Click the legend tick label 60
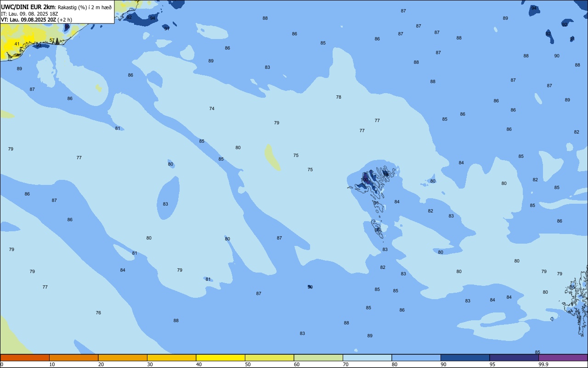The width and height of the screenshot is (588, 368). 297,364
